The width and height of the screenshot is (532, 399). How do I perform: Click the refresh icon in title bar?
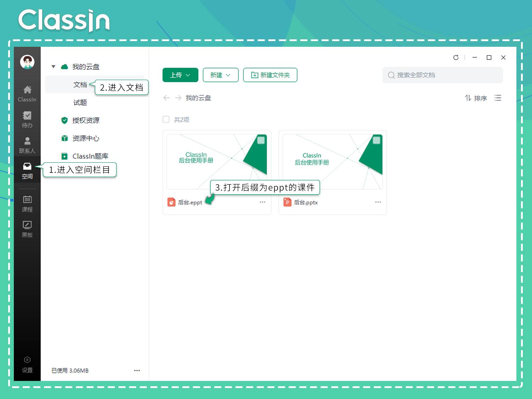[456, 57]
